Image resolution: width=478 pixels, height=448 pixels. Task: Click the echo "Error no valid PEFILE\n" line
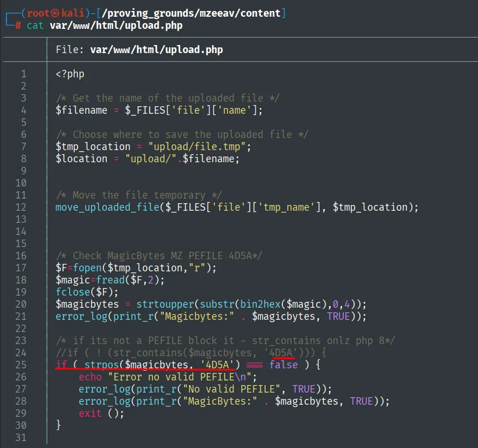tap(168, 377)
